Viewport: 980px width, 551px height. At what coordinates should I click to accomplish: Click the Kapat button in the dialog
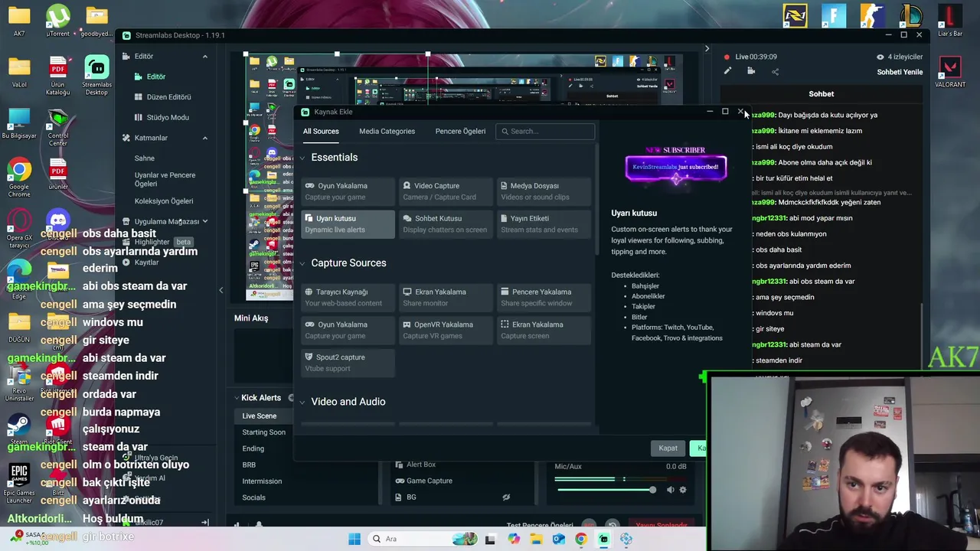pyautogui.click(x=668, y=448)
